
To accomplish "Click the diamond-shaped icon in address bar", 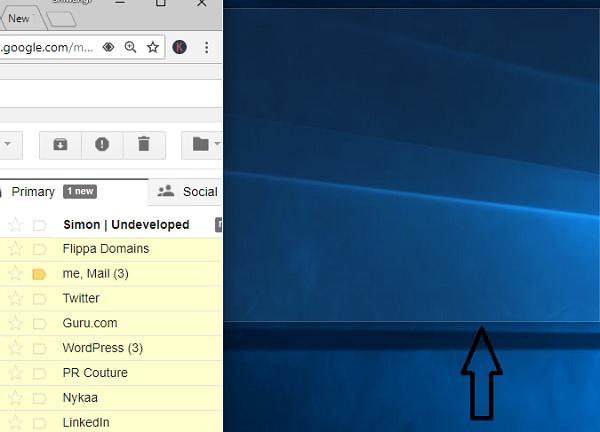I will tap(109, 47).
